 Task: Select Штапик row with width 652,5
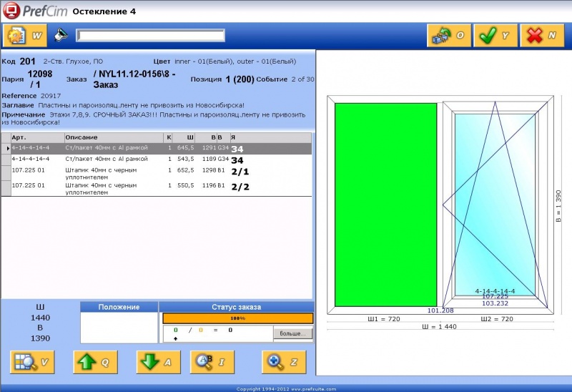157,173
